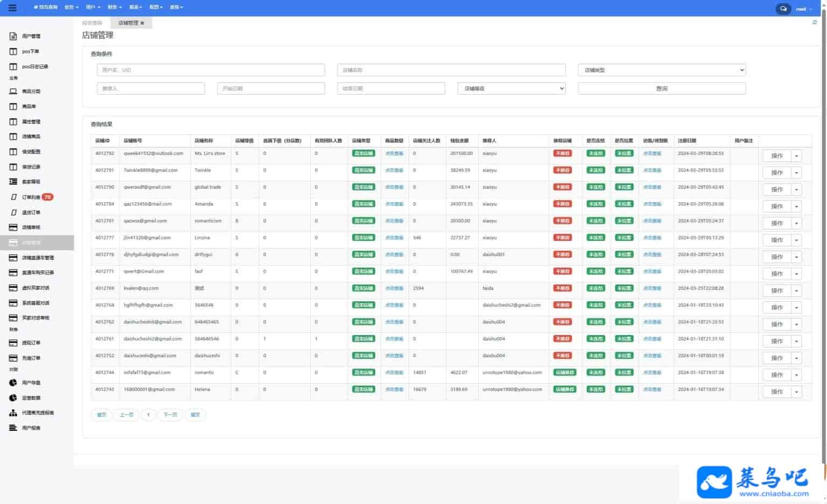Focus the 用户名、UID input field
The image size is (827, 504).
click(x=211, y=70)
